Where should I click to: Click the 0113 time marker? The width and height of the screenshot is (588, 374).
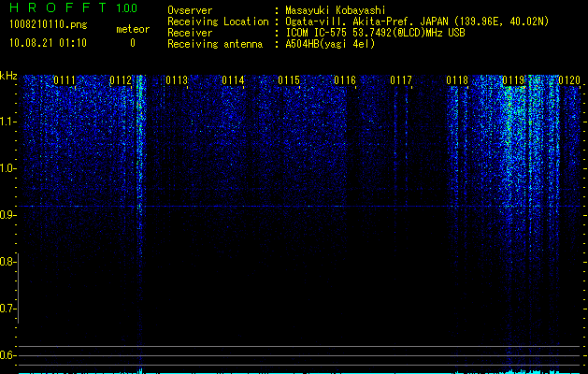[177, 80]
